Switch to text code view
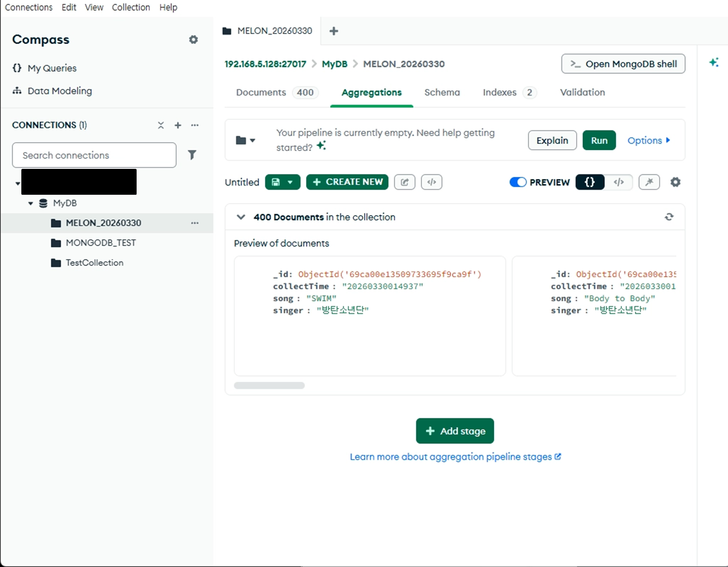Screen dimensions: 728x567 pyautogui.click(x=619, y=182)
